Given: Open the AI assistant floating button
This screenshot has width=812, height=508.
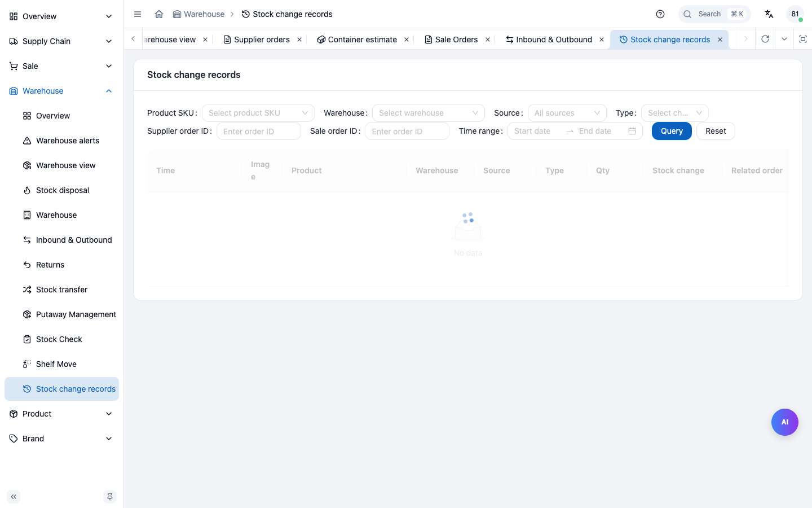Looking at the screenshot, I should [x=785, y=422].
